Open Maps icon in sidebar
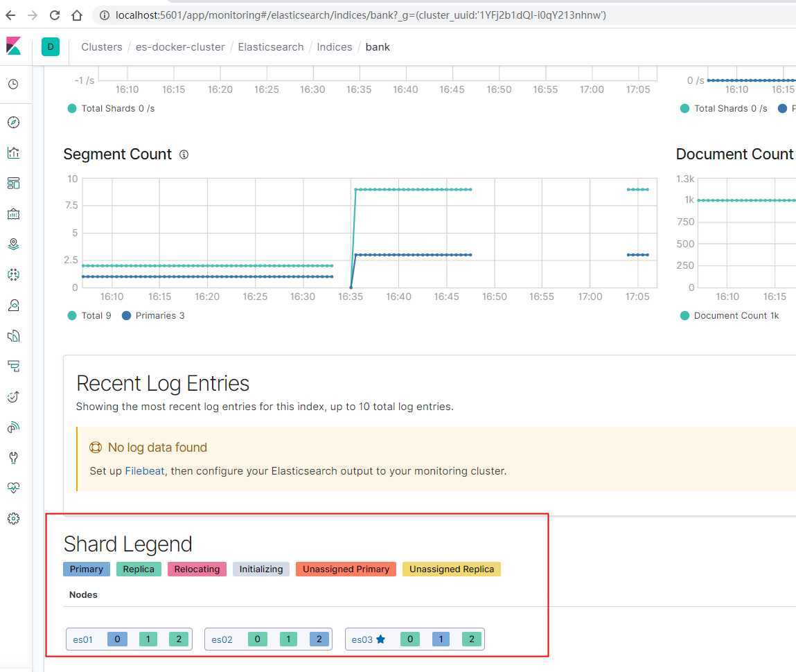Image resolution: width=796 pixels, height=672 pixels. coord(14,244)
